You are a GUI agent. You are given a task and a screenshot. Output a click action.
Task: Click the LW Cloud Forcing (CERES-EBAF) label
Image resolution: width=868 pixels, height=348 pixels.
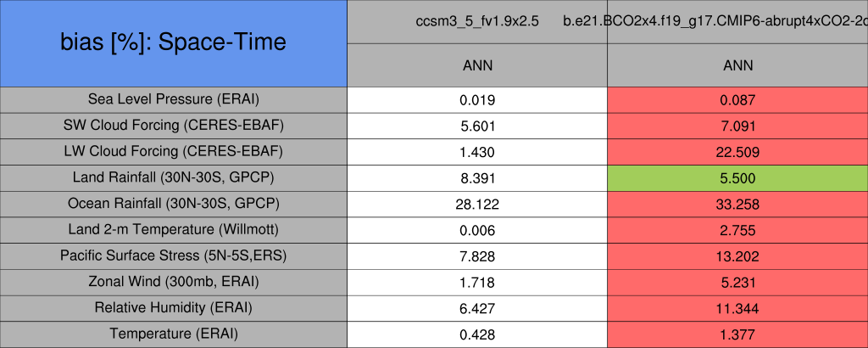174,152
